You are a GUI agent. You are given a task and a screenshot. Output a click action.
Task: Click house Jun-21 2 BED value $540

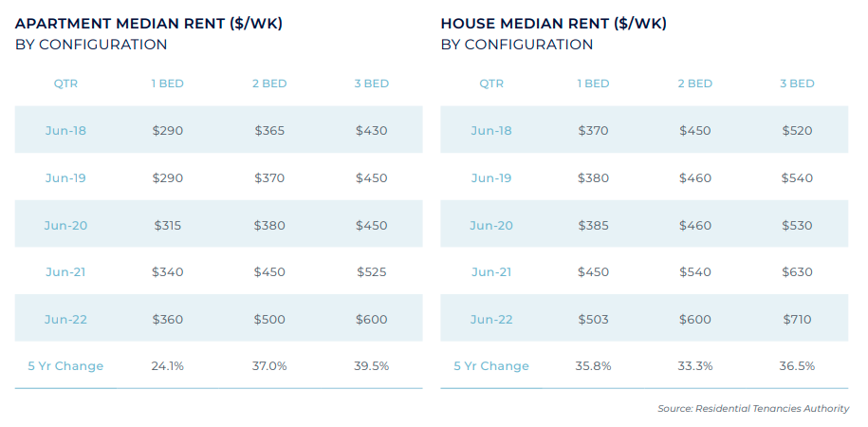pos(695,271)
